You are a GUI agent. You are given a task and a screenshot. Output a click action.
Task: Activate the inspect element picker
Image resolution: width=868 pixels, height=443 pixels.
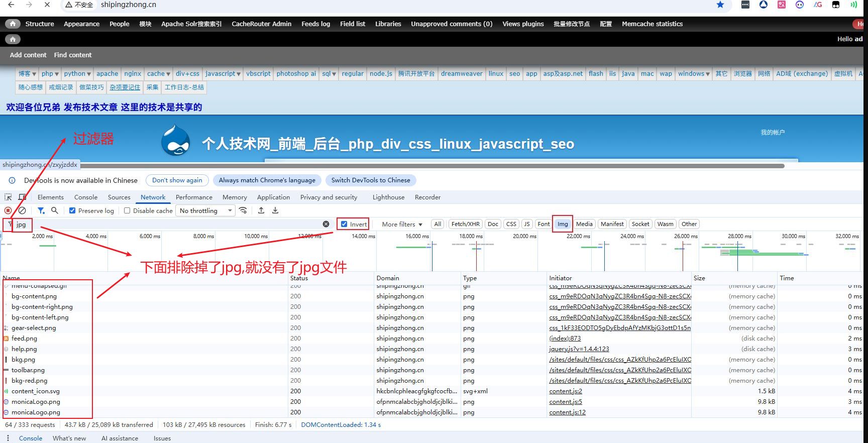coord(8,197)
